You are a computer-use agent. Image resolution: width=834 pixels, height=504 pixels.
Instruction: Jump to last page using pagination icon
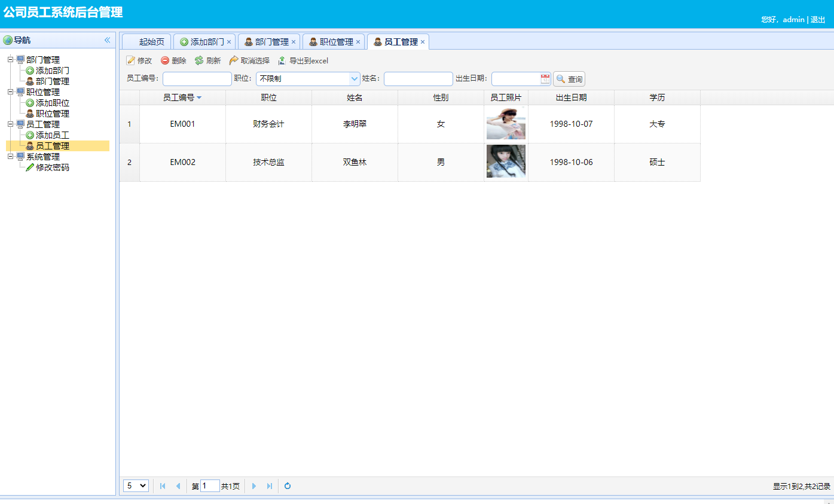pos(270,485)
